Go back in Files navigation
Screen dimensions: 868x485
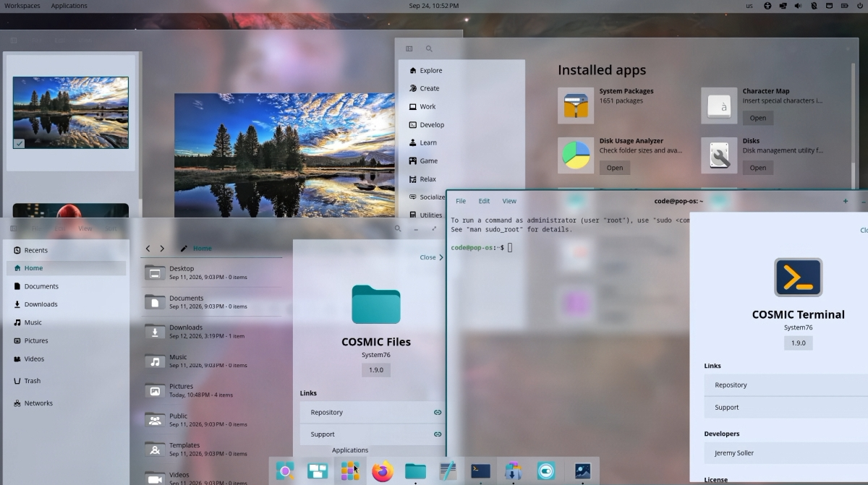[148, 249]
